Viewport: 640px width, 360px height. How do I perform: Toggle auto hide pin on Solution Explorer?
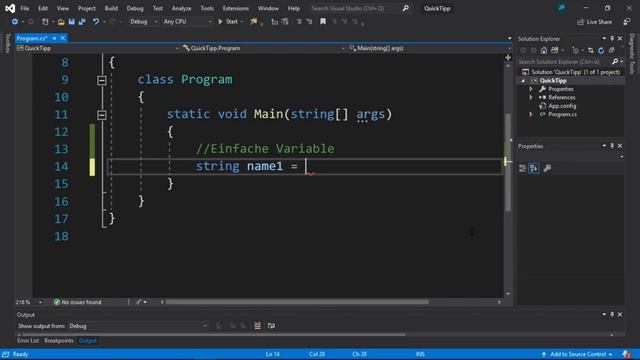pyautogui.click(x=612, y=38)
